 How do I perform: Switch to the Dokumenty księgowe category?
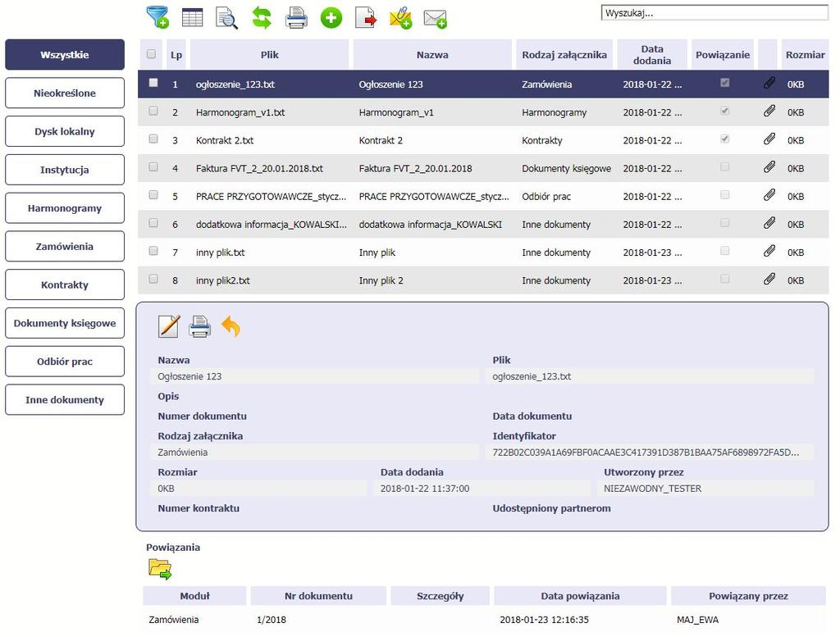[65, 323]
